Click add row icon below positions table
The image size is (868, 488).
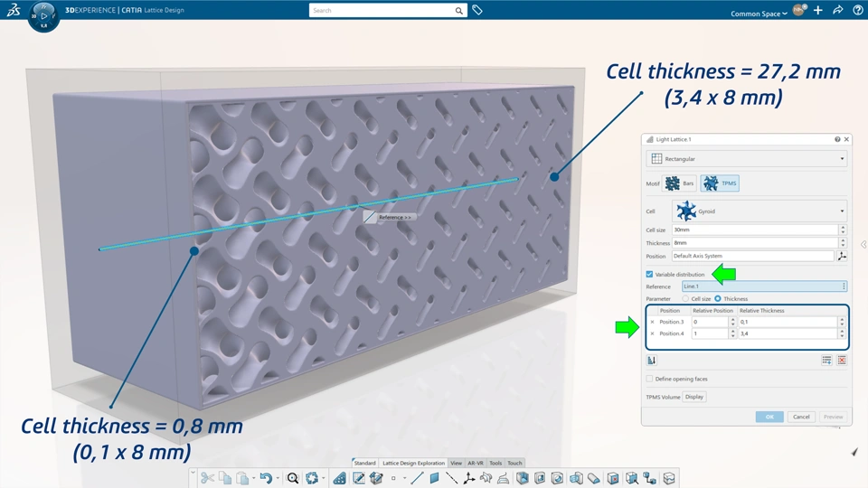tap(826, 361)
